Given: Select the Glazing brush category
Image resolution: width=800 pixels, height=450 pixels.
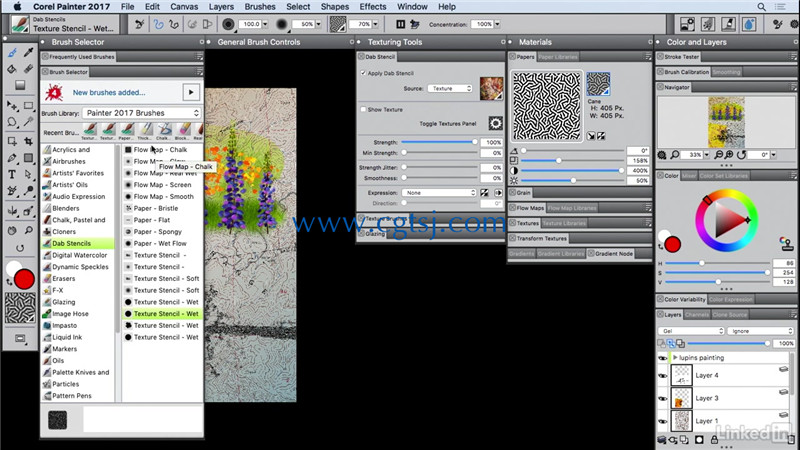Looking at the screenshot, I should pos(63,302).
